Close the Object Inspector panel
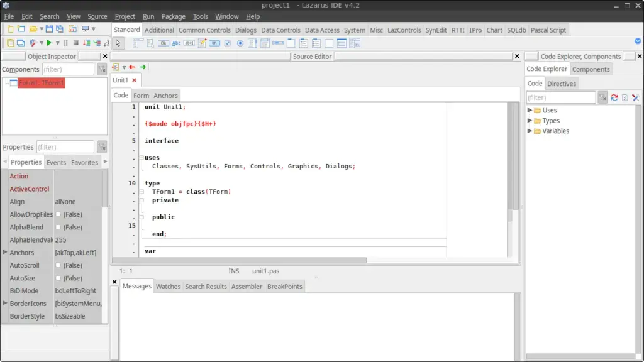 click(x=105, y=56)
